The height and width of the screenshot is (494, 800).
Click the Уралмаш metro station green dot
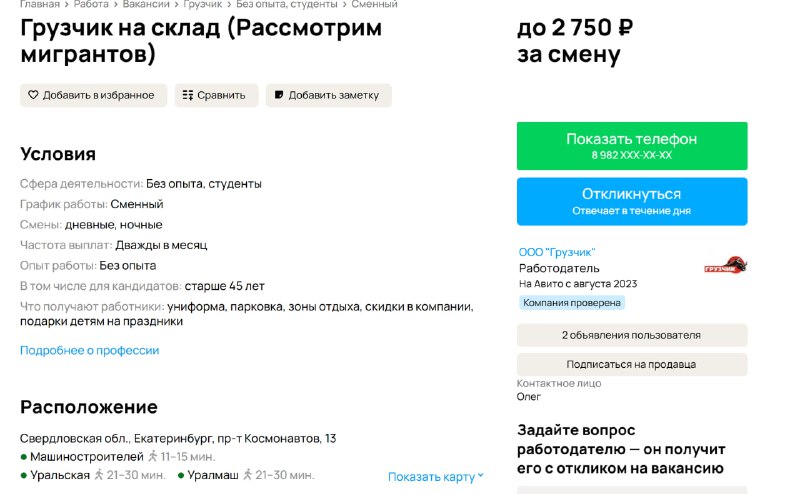pos(181,476)
